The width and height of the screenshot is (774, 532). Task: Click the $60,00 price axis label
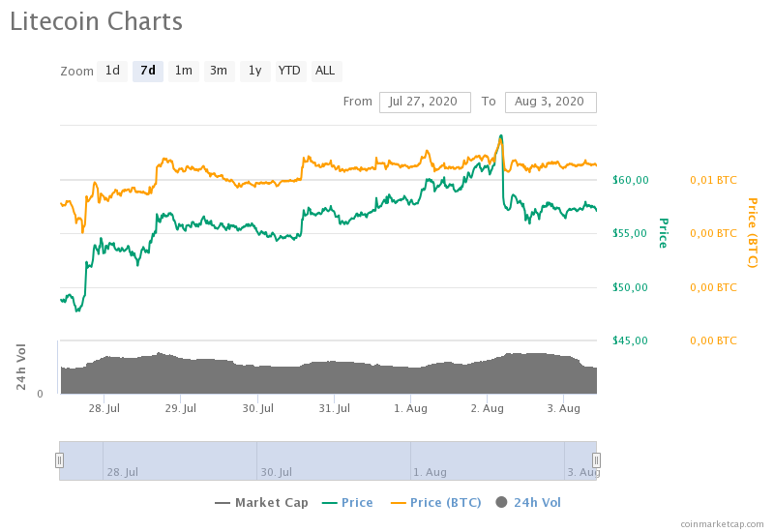pos(631,180)
